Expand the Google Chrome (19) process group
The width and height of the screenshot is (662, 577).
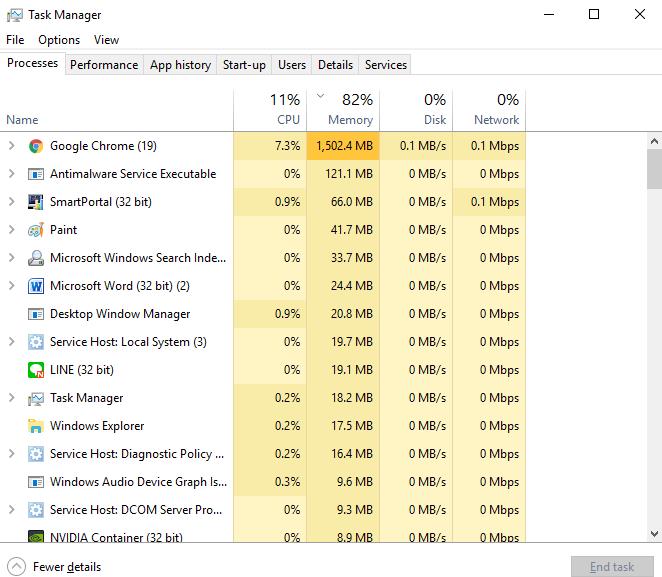pos(12,146)
